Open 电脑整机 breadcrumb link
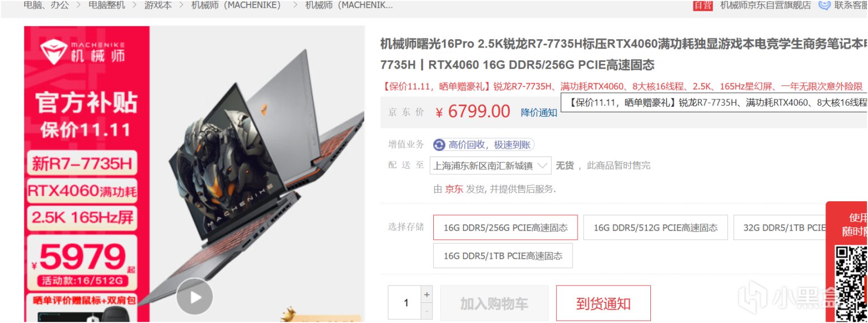868x323 pixels. coord(106,5)
